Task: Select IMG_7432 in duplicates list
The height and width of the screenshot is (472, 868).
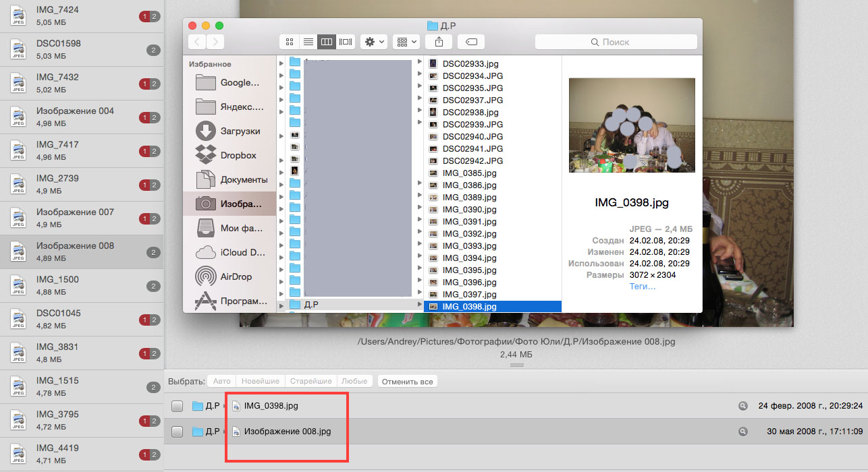Action: [82, 84]
